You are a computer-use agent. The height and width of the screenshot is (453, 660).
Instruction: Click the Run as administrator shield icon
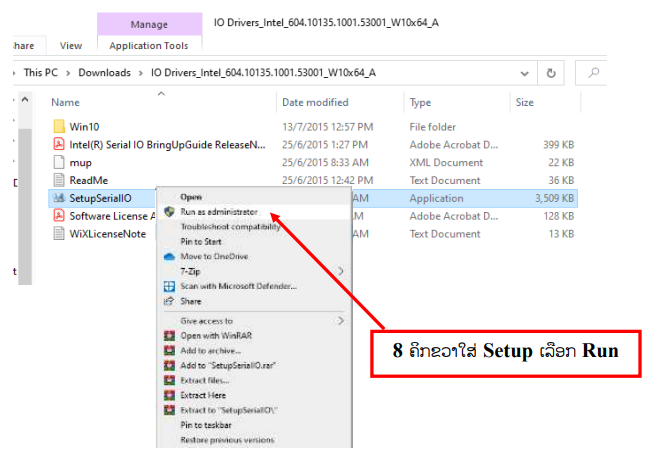[169, 212]
